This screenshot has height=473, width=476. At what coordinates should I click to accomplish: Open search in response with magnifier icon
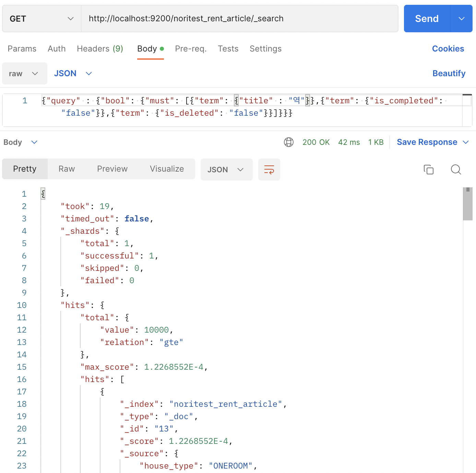click(x=456, y=170)
